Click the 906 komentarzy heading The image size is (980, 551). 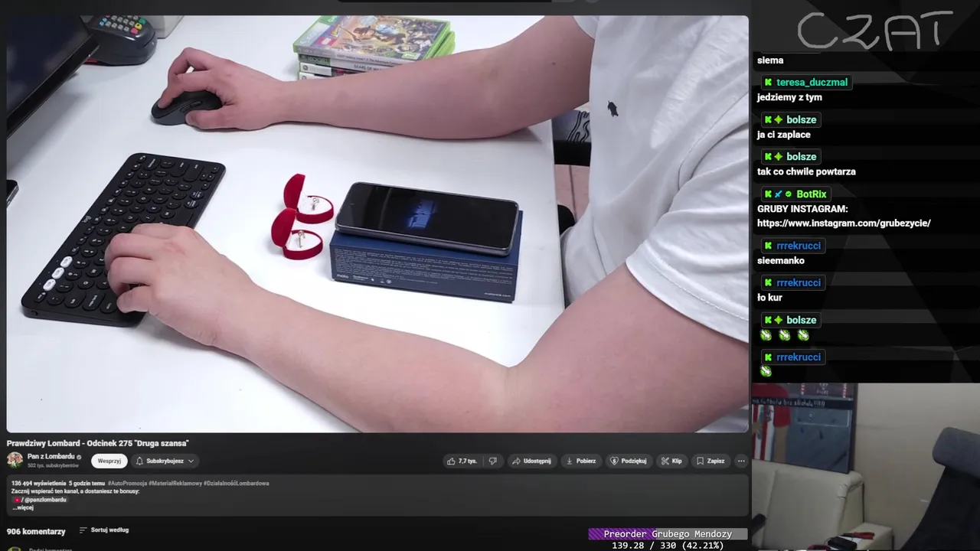click(x=36, y=531)
